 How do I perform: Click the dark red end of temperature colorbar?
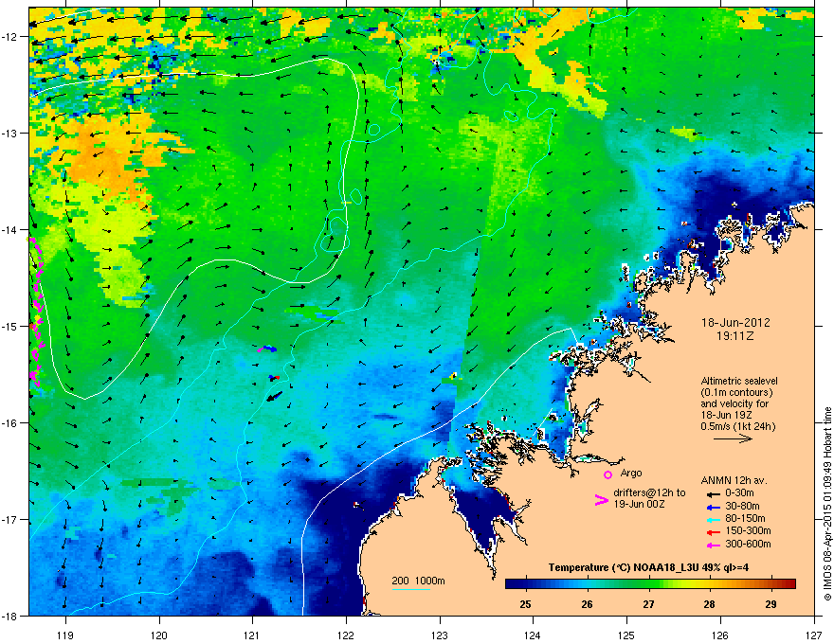(x=791, y=583)
